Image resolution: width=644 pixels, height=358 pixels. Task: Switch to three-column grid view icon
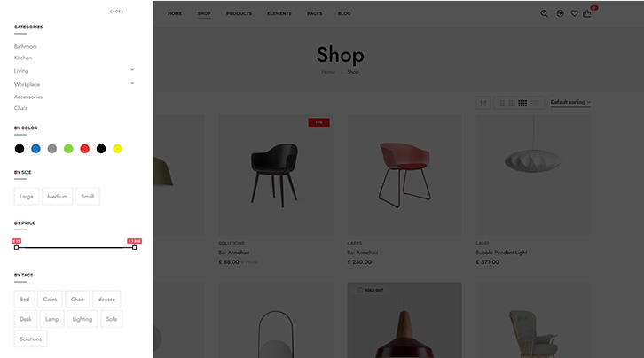pyautogui.click(x=512, y=103)
